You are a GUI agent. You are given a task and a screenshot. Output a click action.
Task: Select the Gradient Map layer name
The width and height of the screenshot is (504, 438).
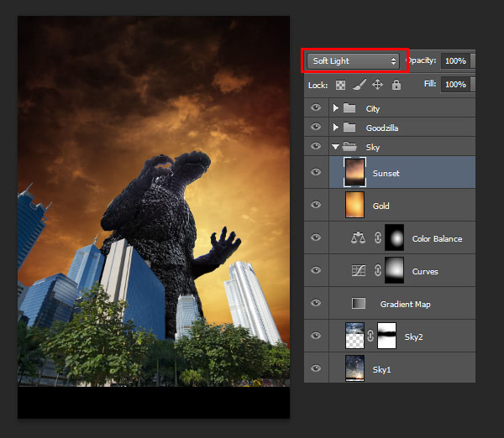tap(406, 304)
